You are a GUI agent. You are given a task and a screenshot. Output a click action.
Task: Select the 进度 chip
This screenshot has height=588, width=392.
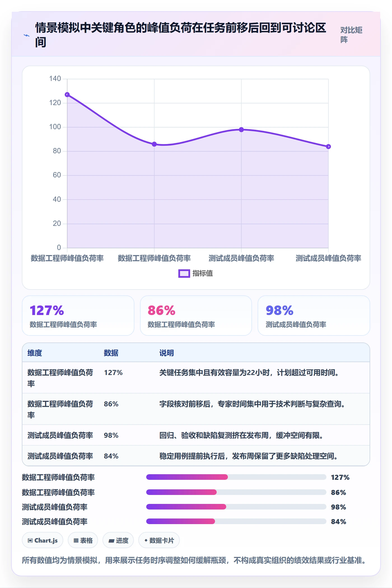(x=118, y=540)
